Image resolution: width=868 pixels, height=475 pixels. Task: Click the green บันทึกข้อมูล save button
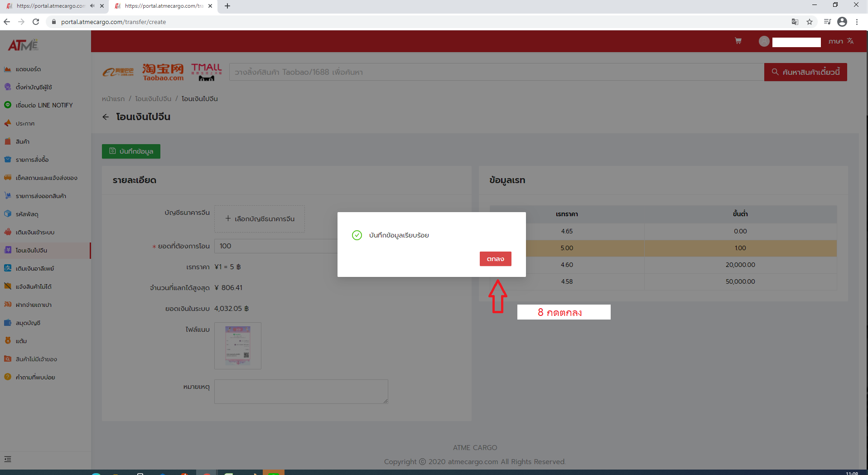coord(131,151)
